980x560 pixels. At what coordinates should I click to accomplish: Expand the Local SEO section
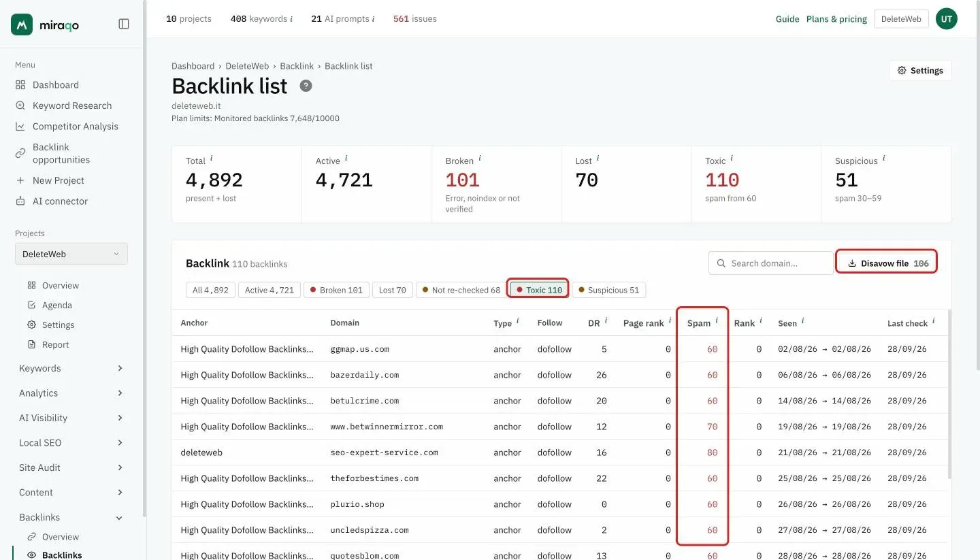(x=120, y=443)
